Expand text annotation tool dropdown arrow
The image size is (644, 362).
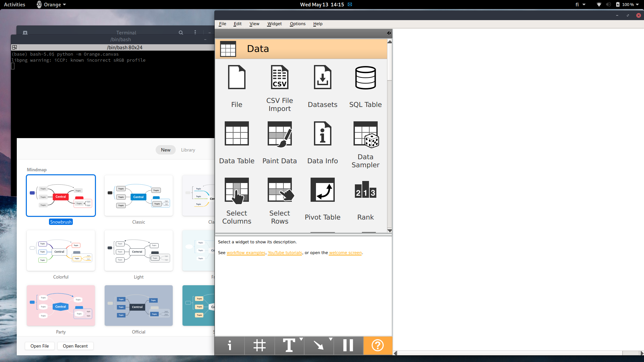301,339
